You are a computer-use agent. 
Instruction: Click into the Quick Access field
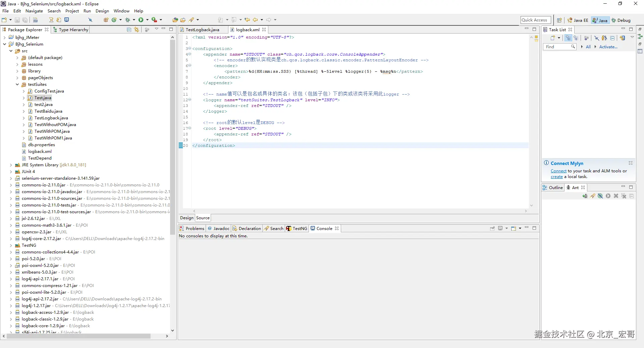[535, 20]
